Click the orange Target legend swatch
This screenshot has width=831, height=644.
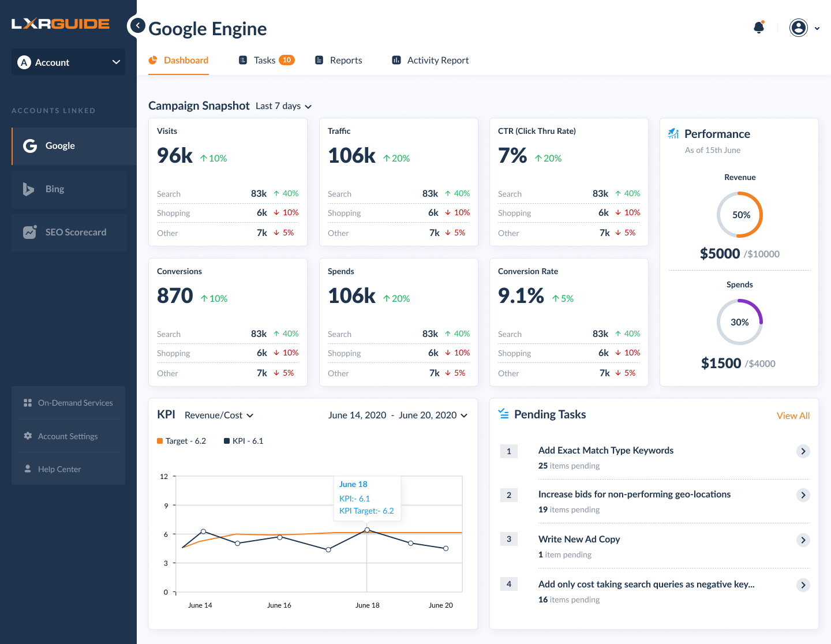160,441
